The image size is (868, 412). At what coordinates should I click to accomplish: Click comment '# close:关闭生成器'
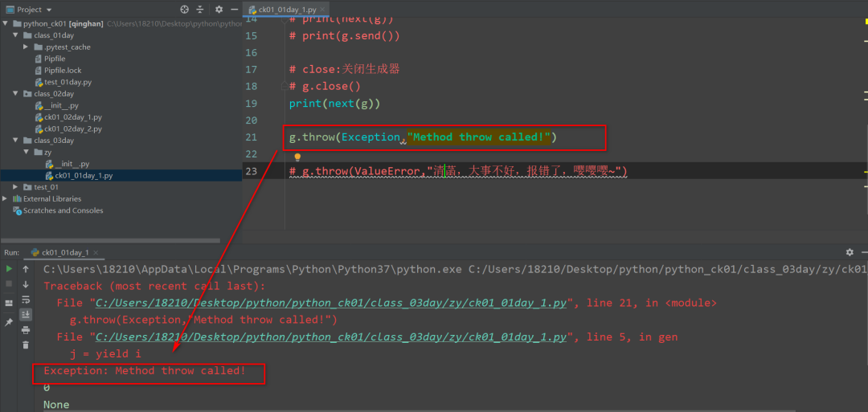click(344, 70)
